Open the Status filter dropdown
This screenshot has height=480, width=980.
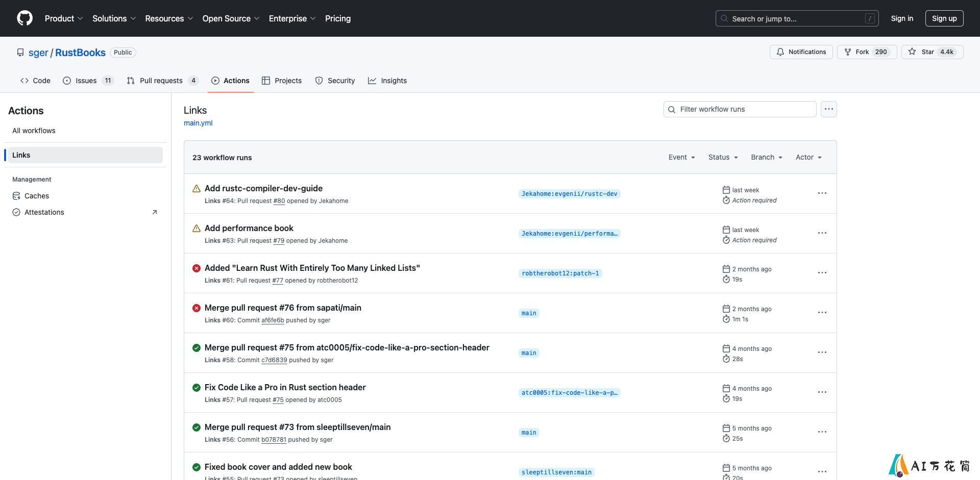pos(723,157)
